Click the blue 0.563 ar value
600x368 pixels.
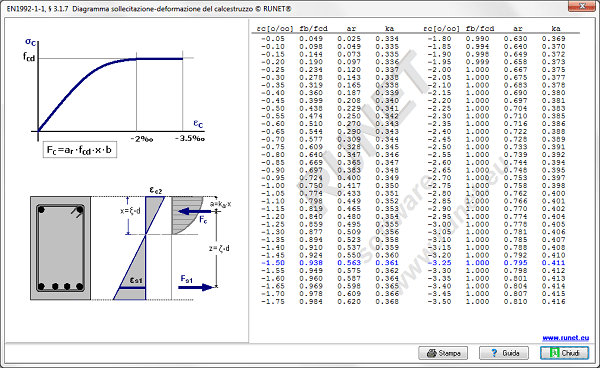(x=349, y=263)
